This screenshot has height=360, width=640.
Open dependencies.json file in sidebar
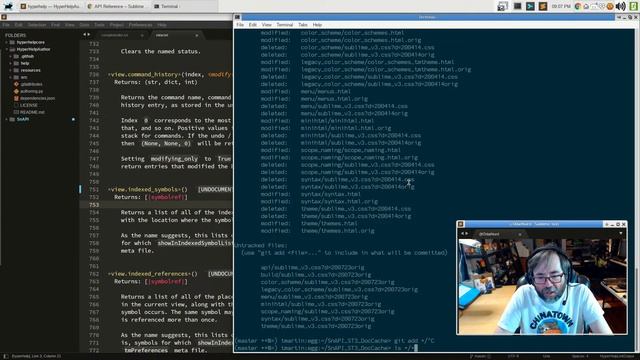37,98
